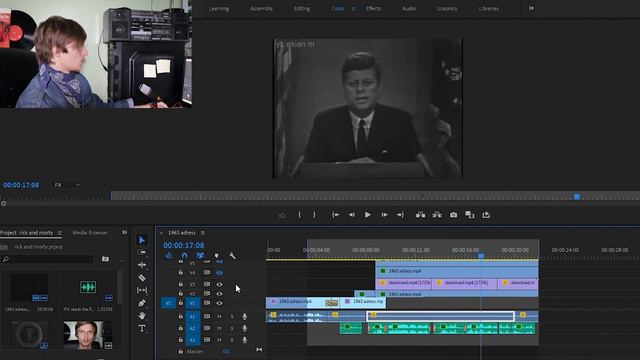Select the Hand tool
This screenshot has height=360, width=640.
point(142,316)
